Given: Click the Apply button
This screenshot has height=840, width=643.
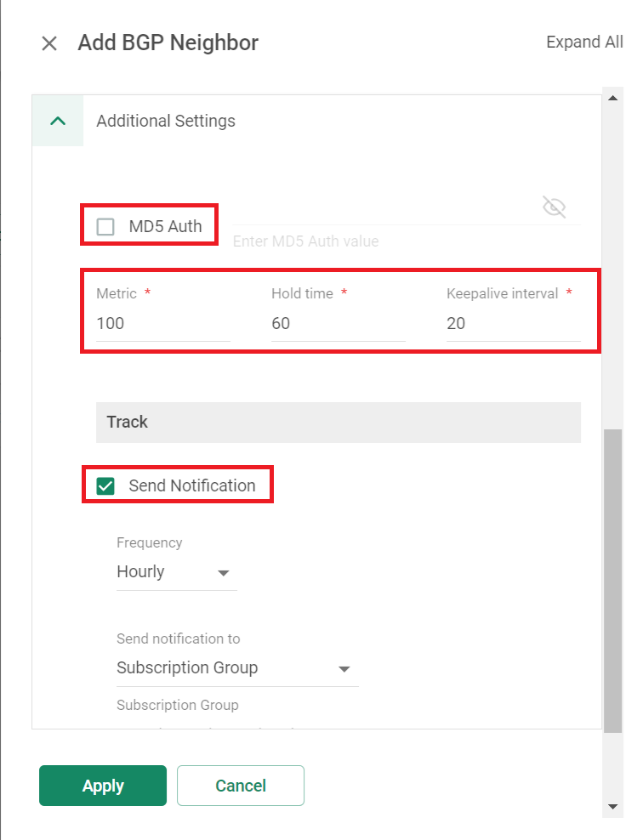Looking at the screenshot, I should pyautogui.click(x=103, y=786).
